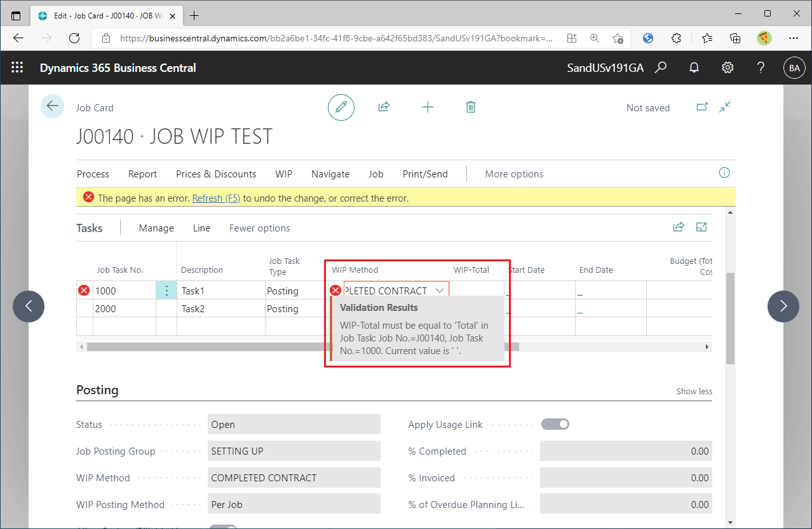This screenshot has width=812, height=529.
Task: Click the back arrow beside Job Card
Action: pos(52,106)
